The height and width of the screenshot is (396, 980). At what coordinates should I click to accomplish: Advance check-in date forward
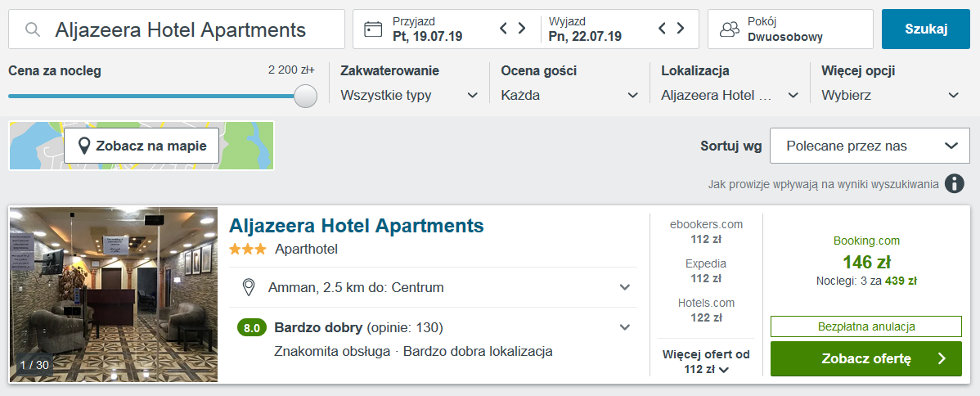tap(522, 29)
